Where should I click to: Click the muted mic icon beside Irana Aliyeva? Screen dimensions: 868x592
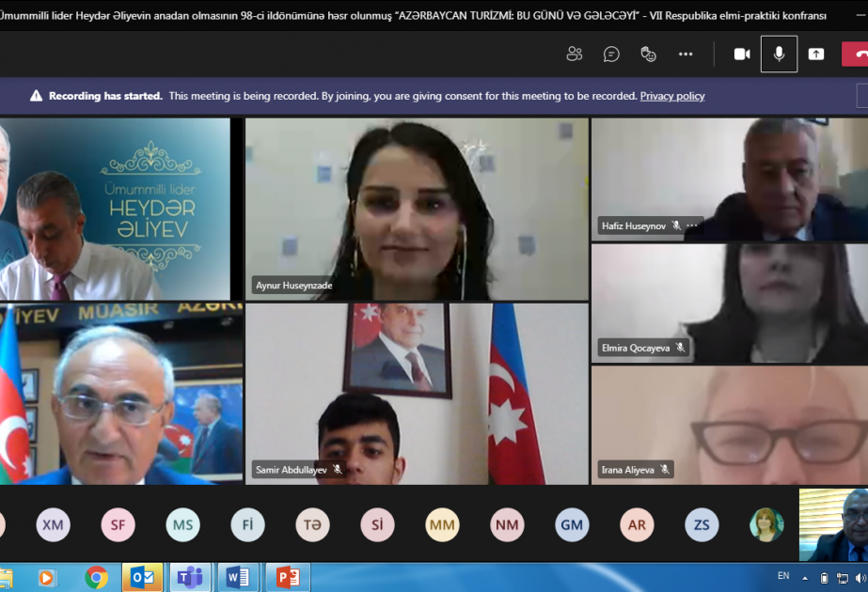[x=665, y=469]
